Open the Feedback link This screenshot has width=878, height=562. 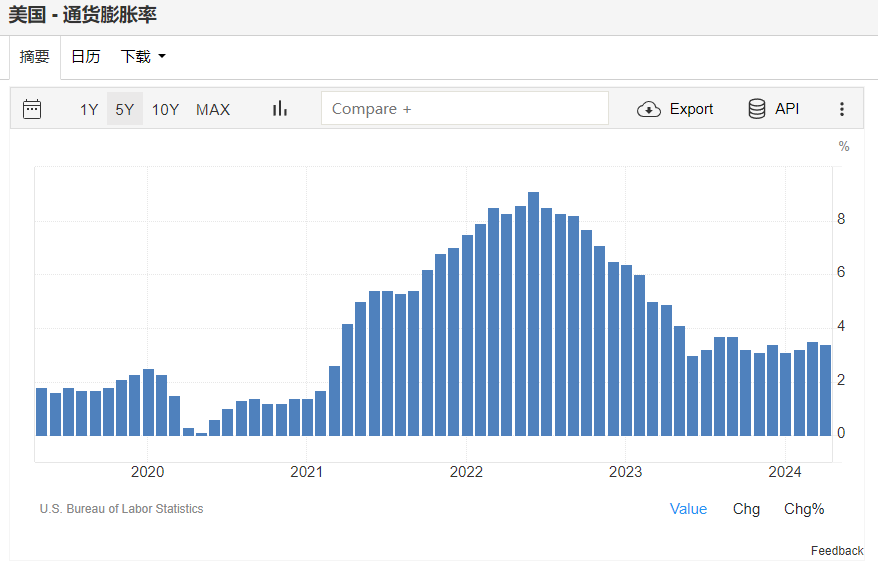coord(837,551)
